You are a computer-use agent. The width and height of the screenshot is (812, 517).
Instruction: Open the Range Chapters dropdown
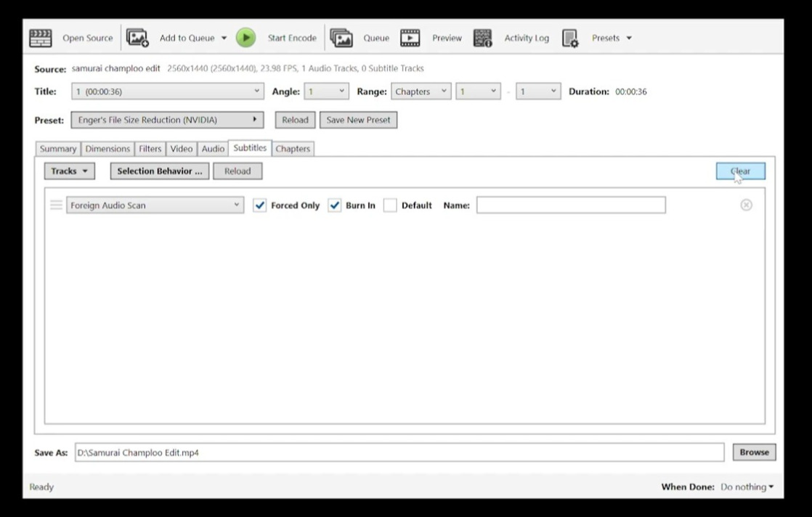pos(421,91)
